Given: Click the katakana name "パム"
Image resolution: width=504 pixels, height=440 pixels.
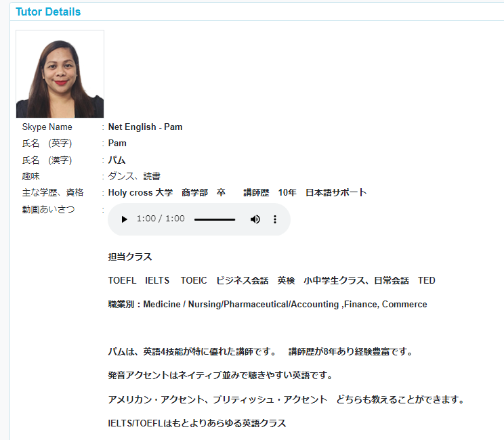Looking at the screenshot, I should point(117,160).
